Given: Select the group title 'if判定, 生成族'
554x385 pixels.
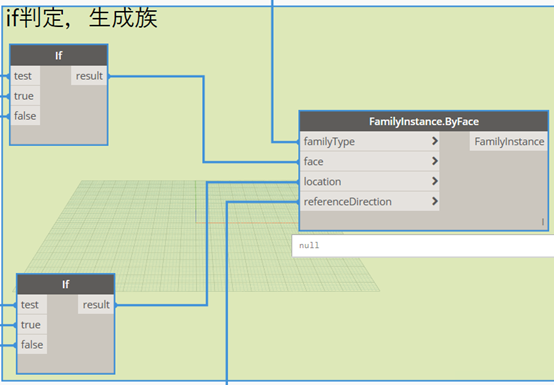Looking at the screenshot, I should tap(82, 18).
